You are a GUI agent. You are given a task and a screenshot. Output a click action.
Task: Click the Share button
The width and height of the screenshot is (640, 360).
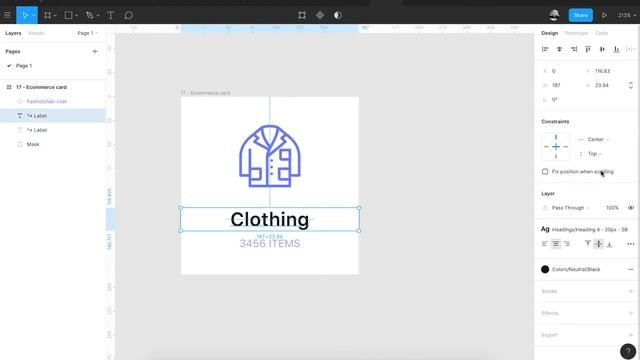[x=580, y=15]
